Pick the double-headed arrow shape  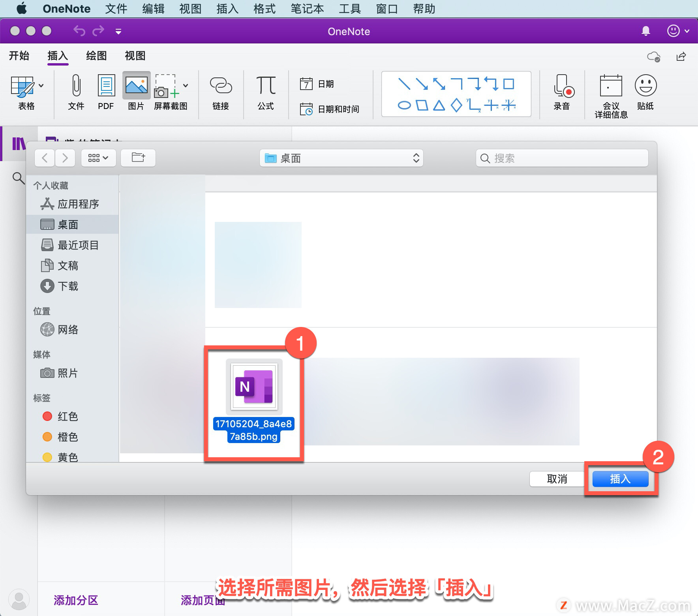click(x=439, y=84)
